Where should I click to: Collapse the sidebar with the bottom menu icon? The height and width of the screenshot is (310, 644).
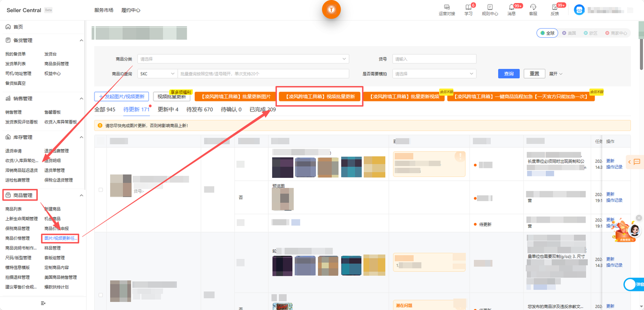43,303
